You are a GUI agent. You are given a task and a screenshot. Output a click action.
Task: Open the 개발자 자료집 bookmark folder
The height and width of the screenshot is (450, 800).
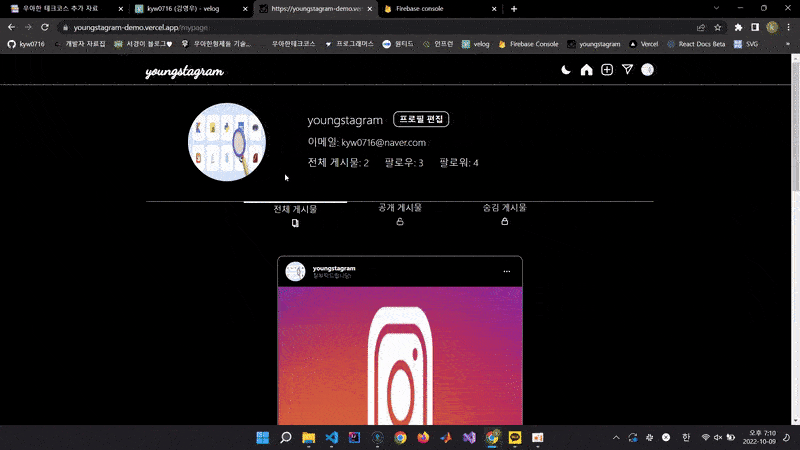(x=80, y=44)
